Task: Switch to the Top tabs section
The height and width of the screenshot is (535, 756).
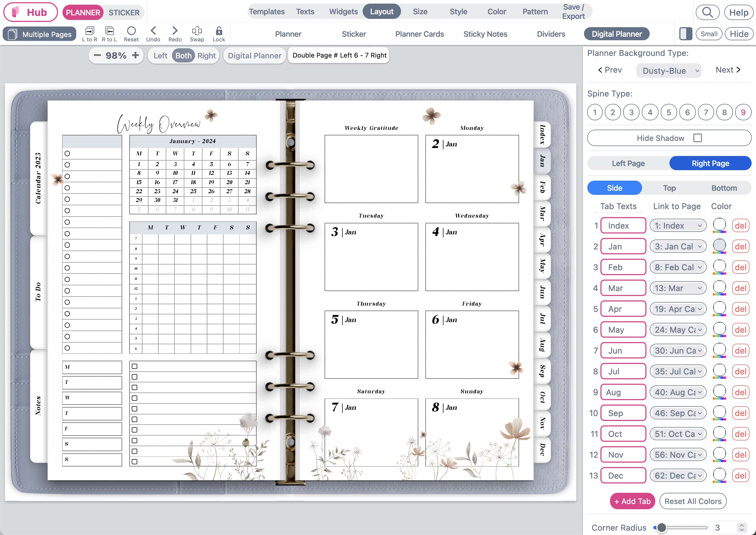Action: 669,188
